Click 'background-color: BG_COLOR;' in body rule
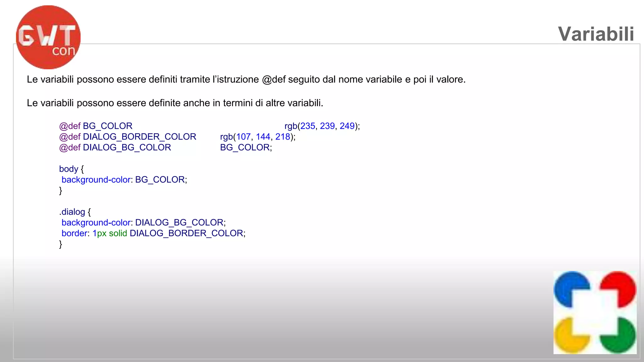This screenshot has height=362, width=644. 124,180
